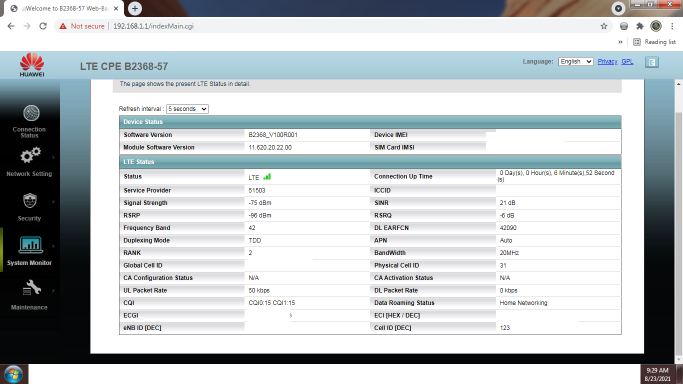This screenshot has width=683, height=384.
Task: Open the Security shield icon
Action: pos(30,201)
